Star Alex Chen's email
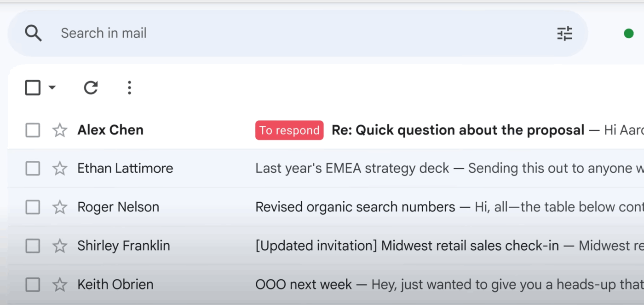The width and height of the screenshot is (644, 305). pos(59,130)
